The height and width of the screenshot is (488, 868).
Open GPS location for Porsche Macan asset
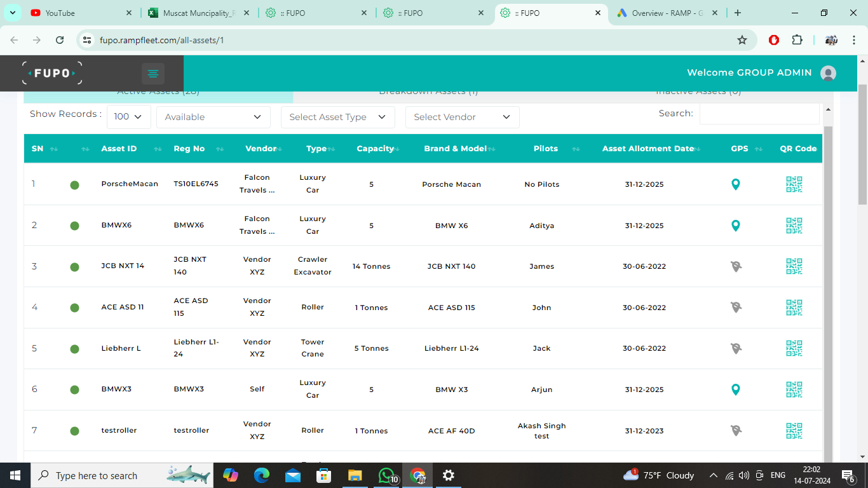(735, 184)
